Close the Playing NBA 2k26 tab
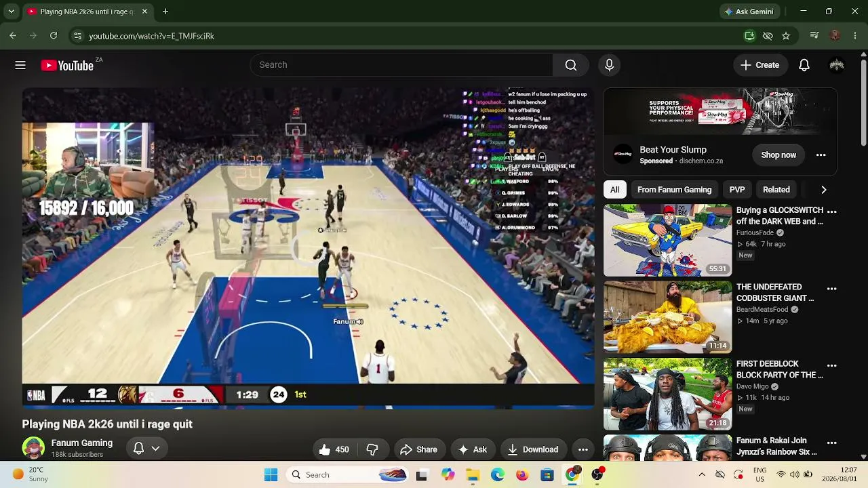 (144, 12)
